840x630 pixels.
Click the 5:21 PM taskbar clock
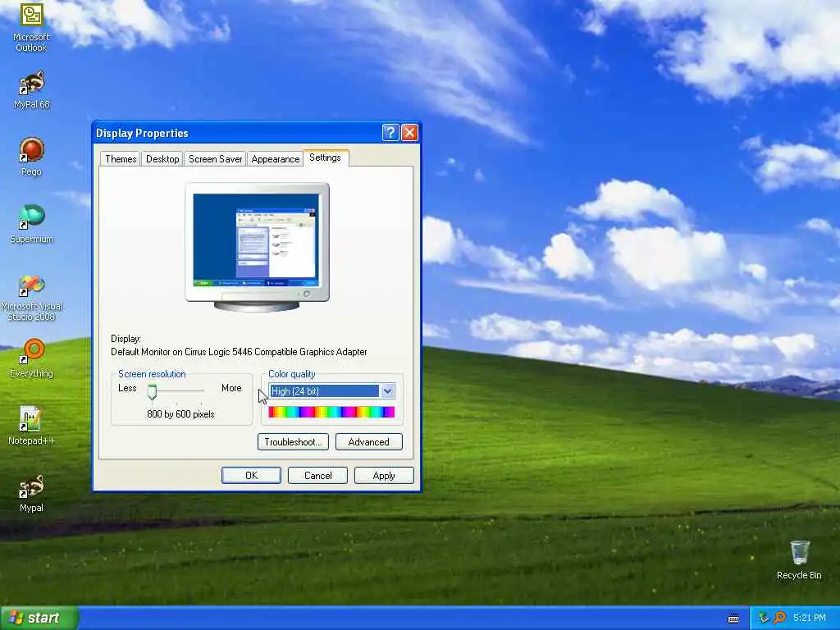coord(810,618)
